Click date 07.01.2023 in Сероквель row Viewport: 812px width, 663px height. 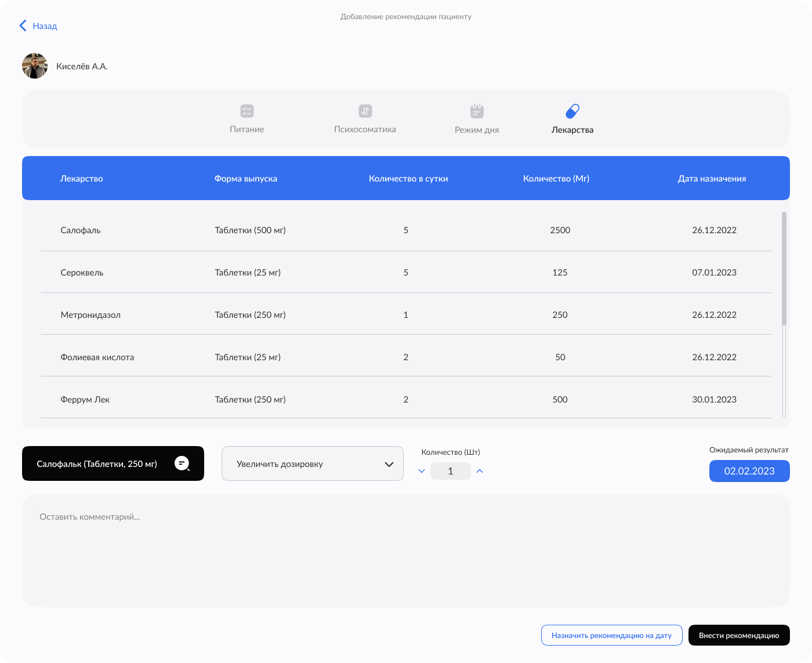click(715, 273)
